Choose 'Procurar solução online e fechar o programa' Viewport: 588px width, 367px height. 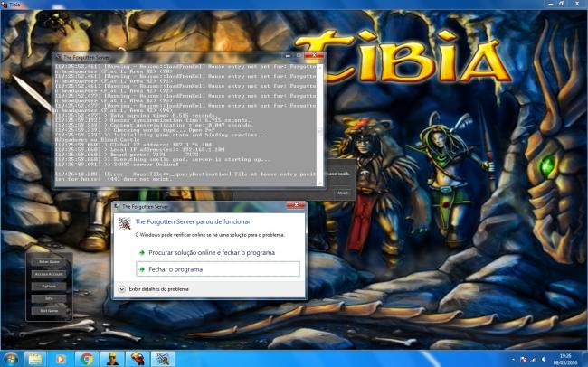pos(212,253)
